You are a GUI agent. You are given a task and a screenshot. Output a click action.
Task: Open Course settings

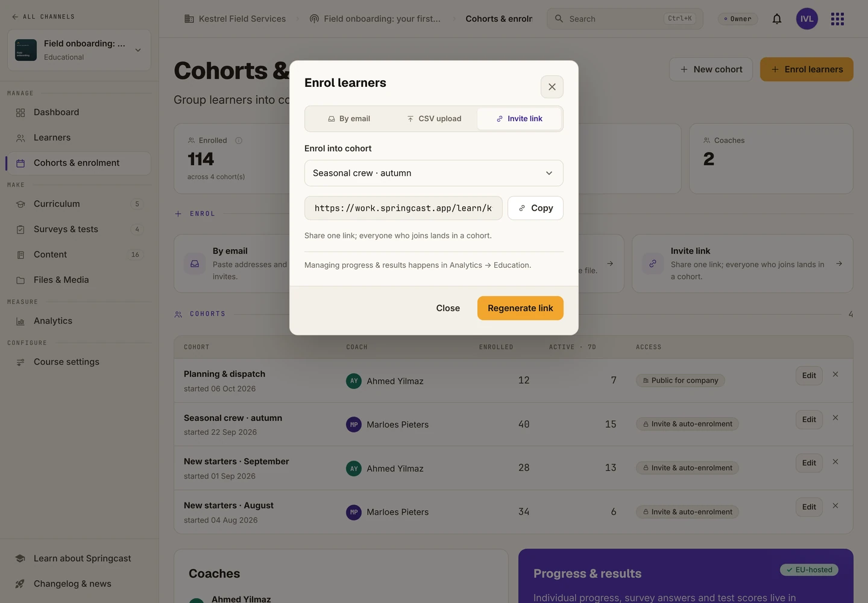[x=79, y=362]
